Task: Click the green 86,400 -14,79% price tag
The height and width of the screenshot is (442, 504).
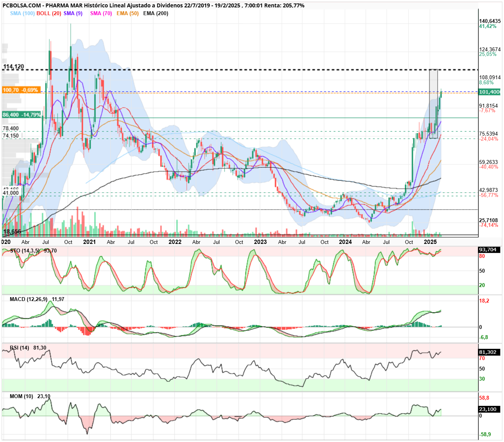Action: tap(21, 115)
